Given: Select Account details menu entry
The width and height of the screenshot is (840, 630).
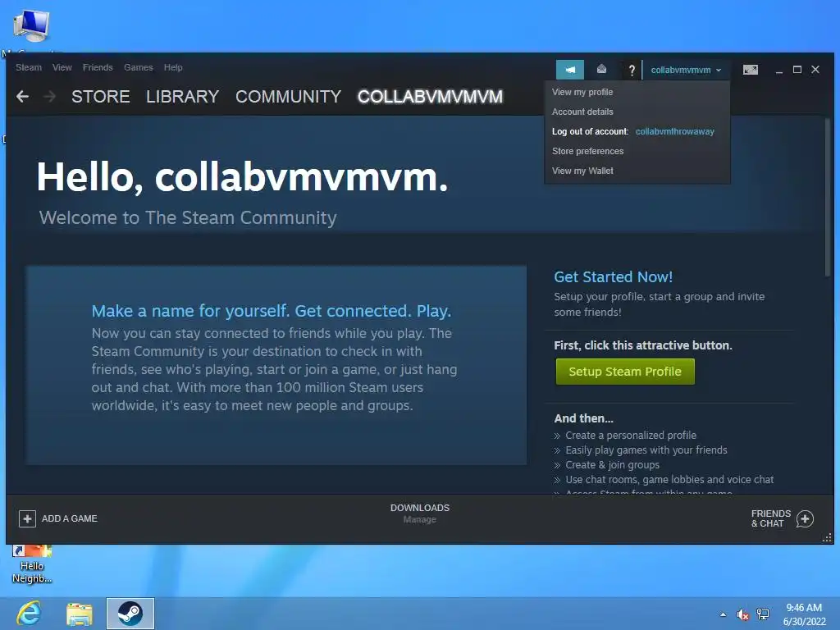Looking at the screenshot, I should [x=637, y=112].
